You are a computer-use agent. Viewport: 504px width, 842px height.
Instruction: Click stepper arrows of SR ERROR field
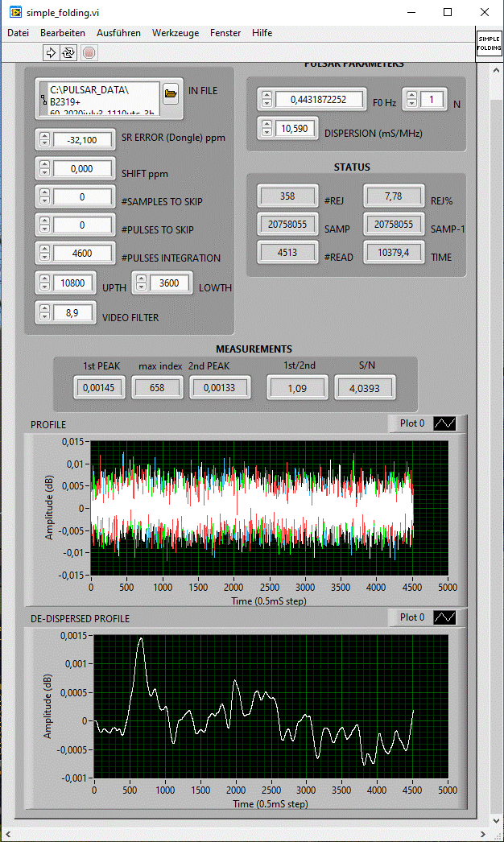click(x=44, y=139)
